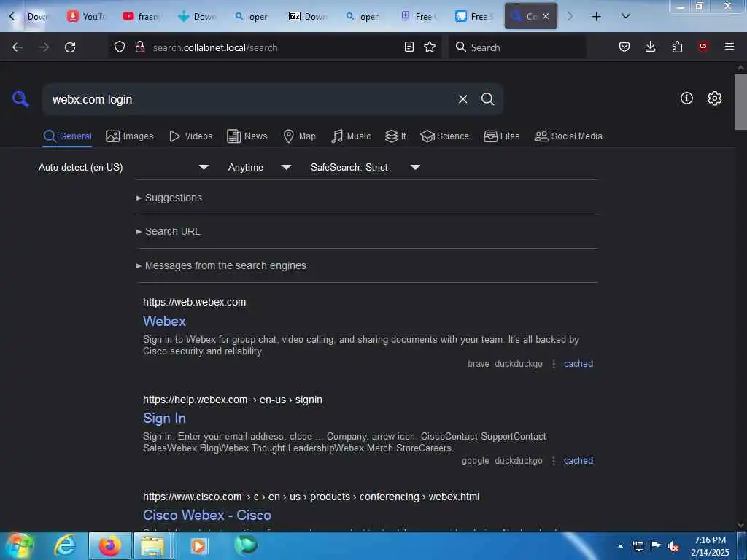Open the Webex result link
Viewport: 747px width, 560px height.
[x=164, y=321]
